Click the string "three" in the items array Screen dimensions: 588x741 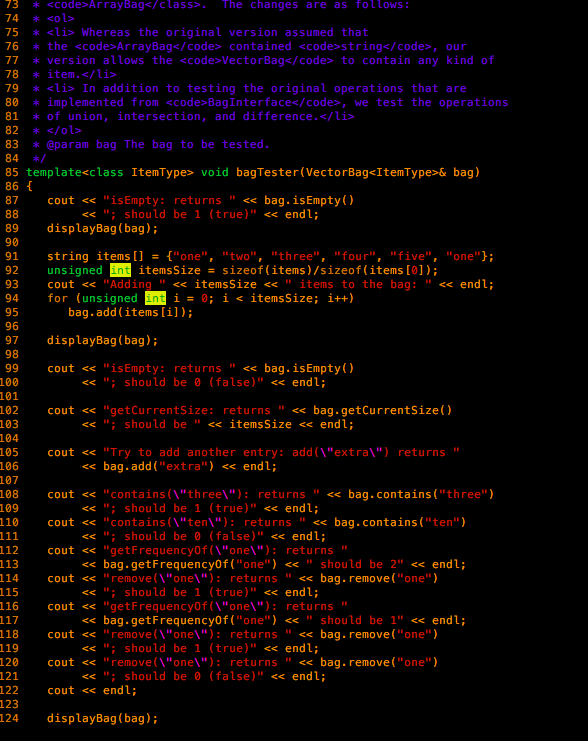pyautogui.click(x=295, y=256)
